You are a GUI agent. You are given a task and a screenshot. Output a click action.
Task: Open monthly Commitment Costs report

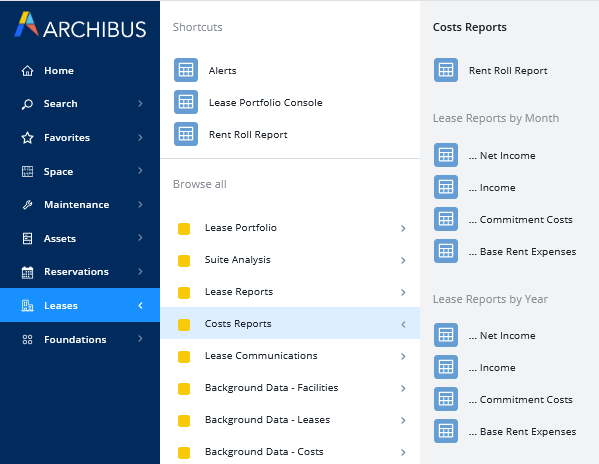point(521,220)
